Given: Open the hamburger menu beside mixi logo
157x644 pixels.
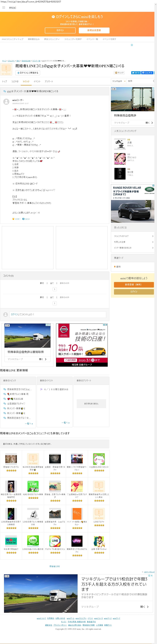Looking at the screenshot, I should point(4,8).
